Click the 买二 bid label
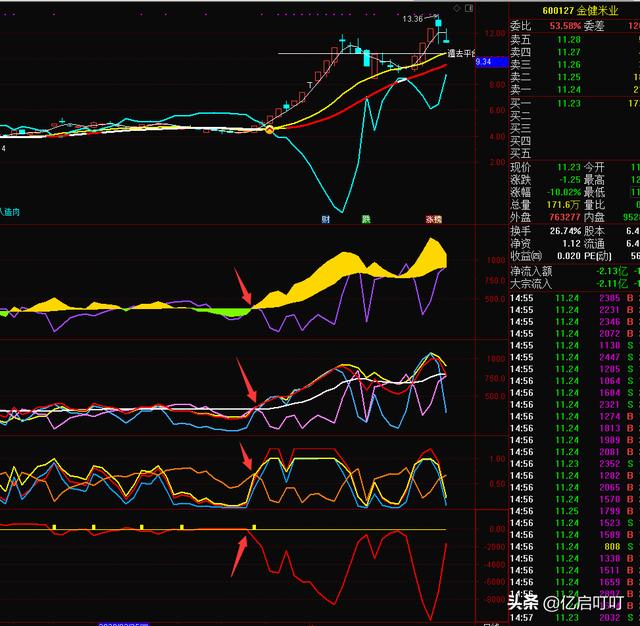 [520, 116]
